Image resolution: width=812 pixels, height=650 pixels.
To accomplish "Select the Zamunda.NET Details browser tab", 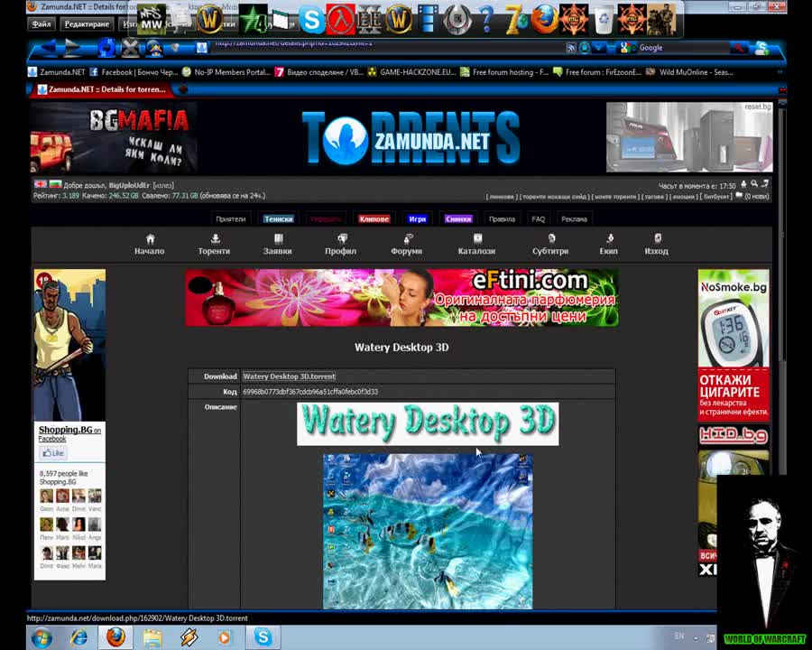I will click(101, 89).
